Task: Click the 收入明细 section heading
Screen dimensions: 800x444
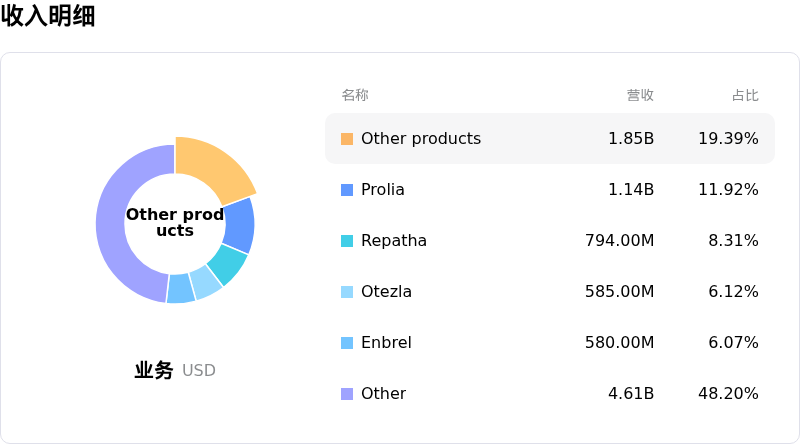Action: click(48, 16)
